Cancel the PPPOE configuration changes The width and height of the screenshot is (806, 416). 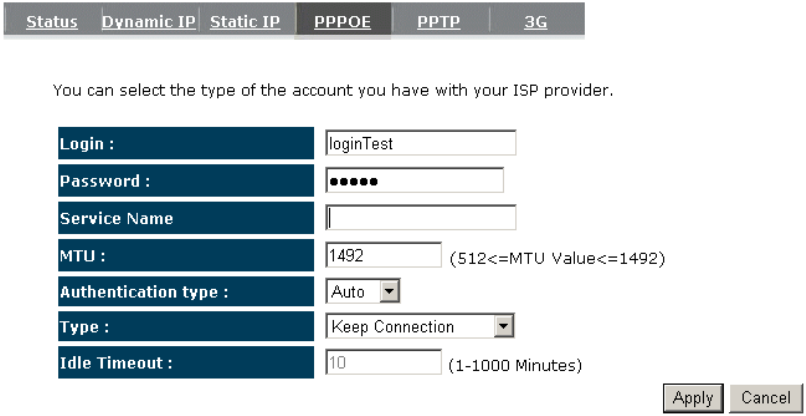(x=765, y=398)
